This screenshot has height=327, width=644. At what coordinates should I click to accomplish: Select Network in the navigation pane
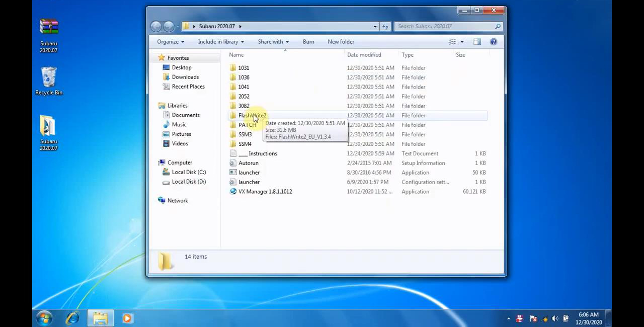178,200
